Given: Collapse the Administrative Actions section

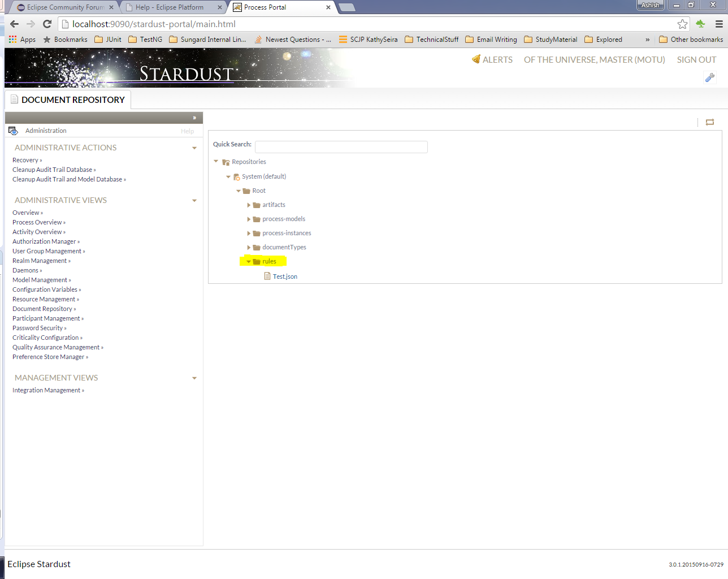Looking at the screenshot, I should pyautogui.click(x=194, y=148).
